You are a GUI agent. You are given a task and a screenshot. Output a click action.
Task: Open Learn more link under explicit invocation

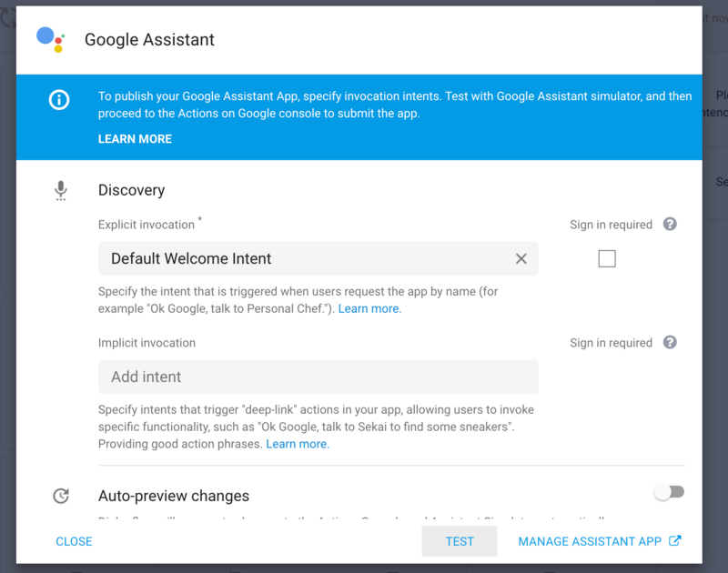(x=369, y=308)
